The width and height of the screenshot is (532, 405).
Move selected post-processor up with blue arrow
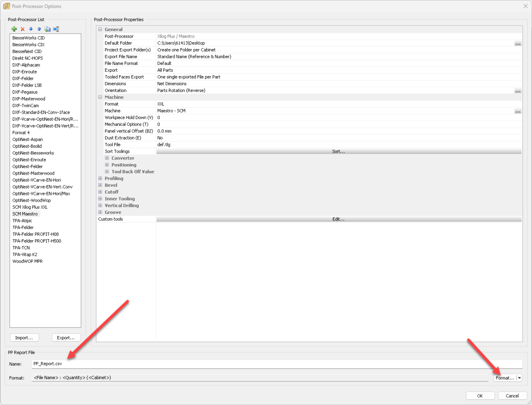[x=39, y=29]
